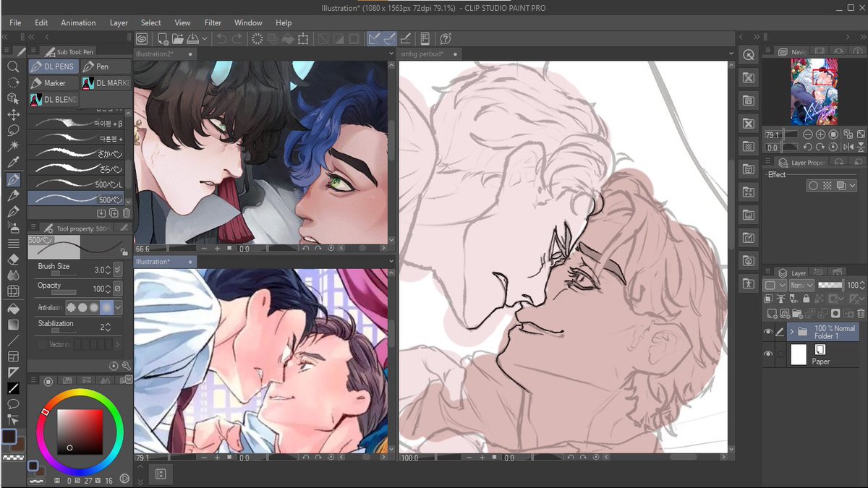Image resolution: width=868 pixels, height=488 pixels.
Task: Select the Airbrush tool
Action: tap(13, 227)
